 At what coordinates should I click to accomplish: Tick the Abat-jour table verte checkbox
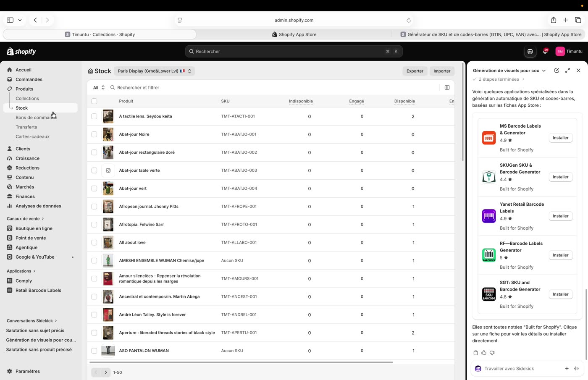pos(94,170)
